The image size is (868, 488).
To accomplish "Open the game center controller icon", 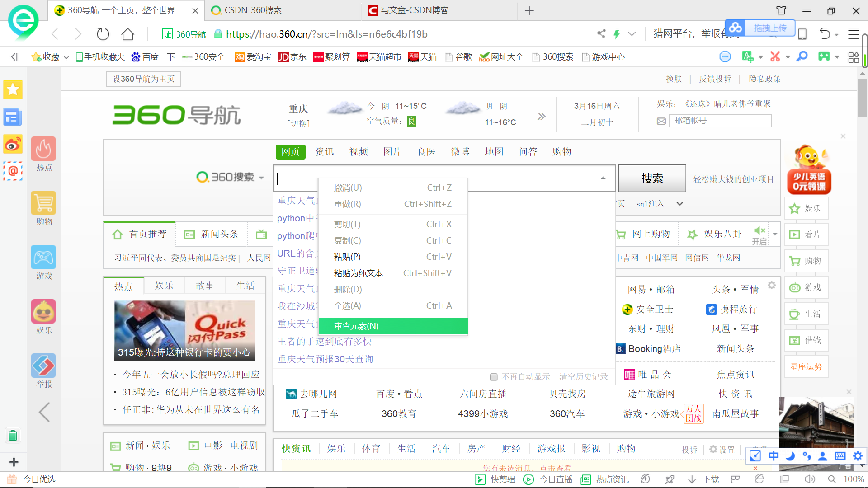I will pyautogui.click(x=824, y=56).
